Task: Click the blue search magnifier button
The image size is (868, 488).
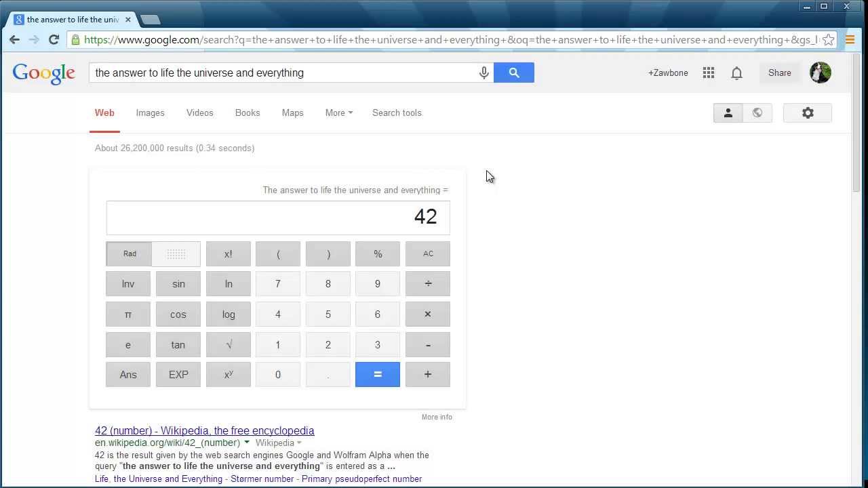Action: [x=514, y=73]
